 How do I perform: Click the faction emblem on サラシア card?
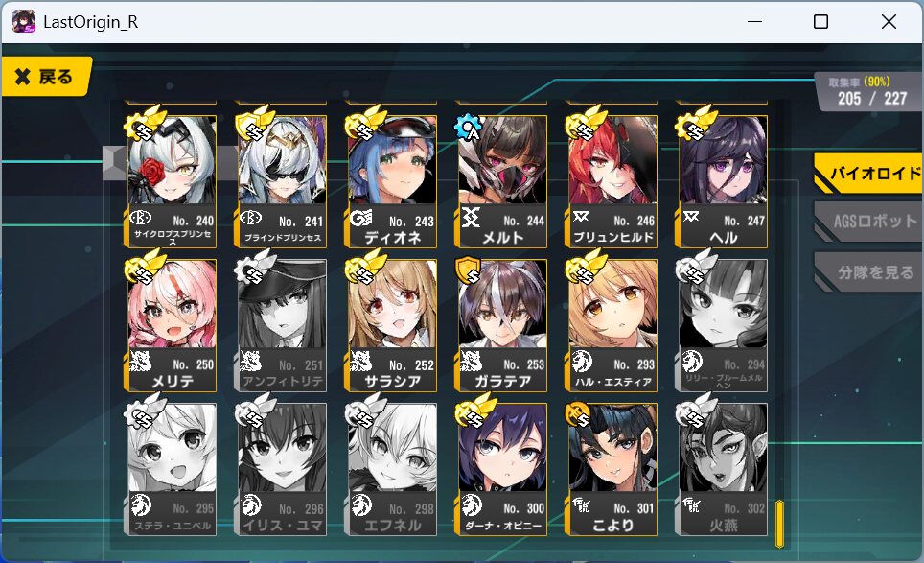tap(360, 361)
